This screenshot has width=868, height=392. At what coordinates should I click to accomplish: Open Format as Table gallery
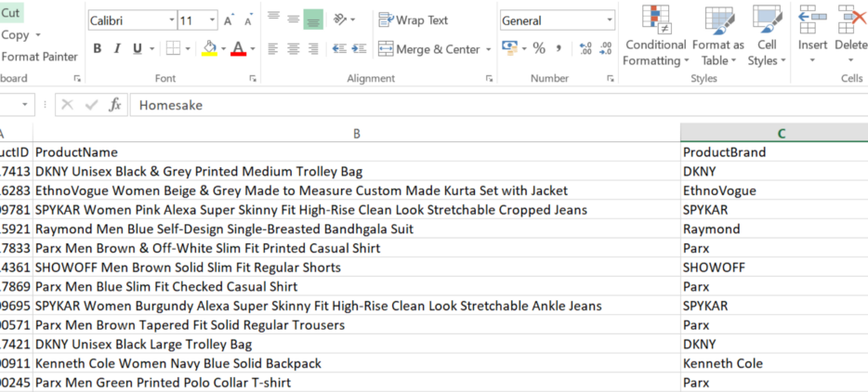718,36
